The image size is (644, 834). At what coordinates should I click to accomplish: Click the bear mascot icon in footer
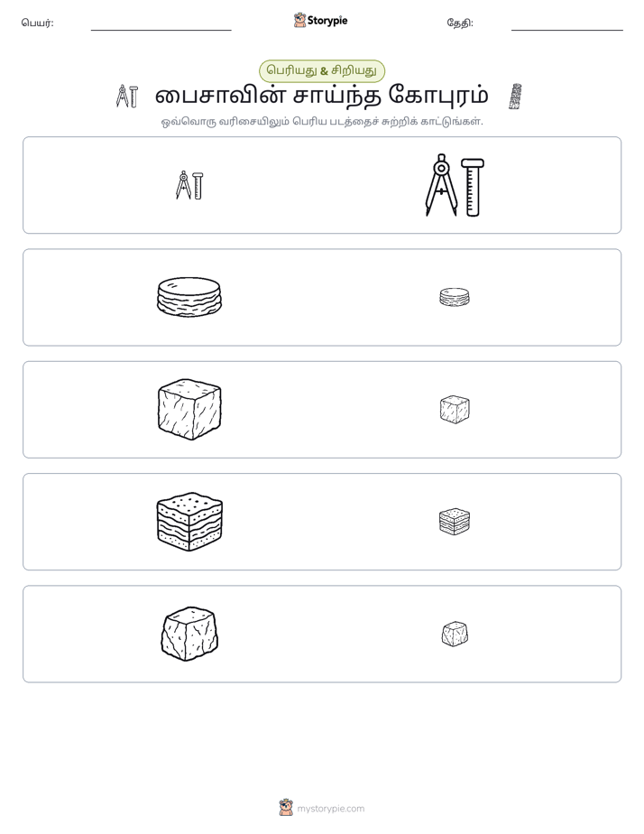286,808
